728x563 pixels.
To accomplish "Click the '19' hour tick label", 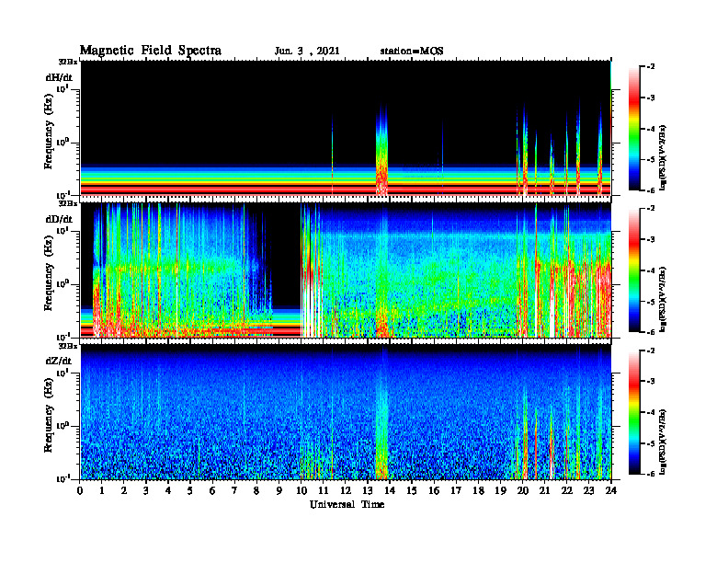I will click(x=499, y=491).
